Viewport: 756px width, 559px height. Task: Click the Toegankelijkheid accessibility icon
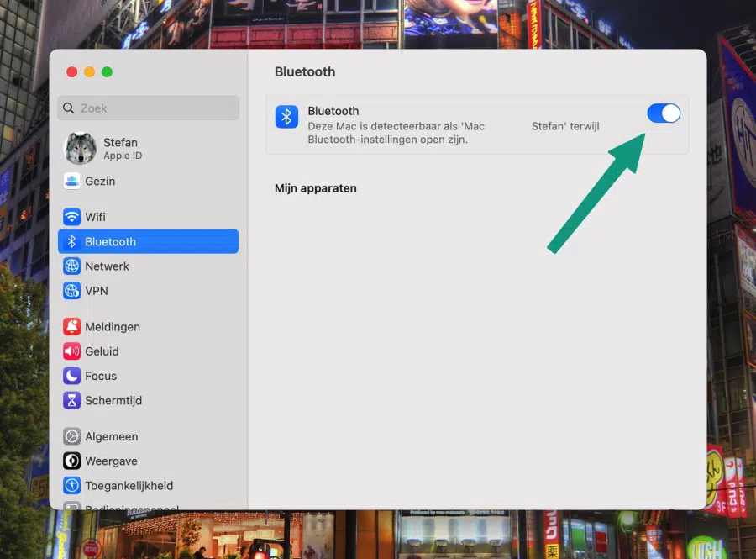[72, 485]
